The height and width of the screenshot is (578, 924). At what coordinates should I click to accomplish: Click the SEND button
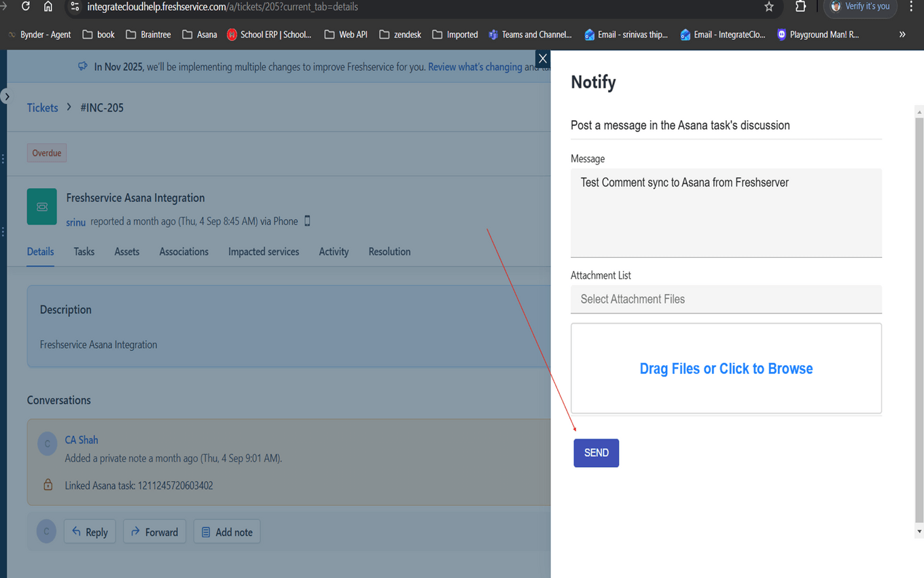click(x=596, y=452)
